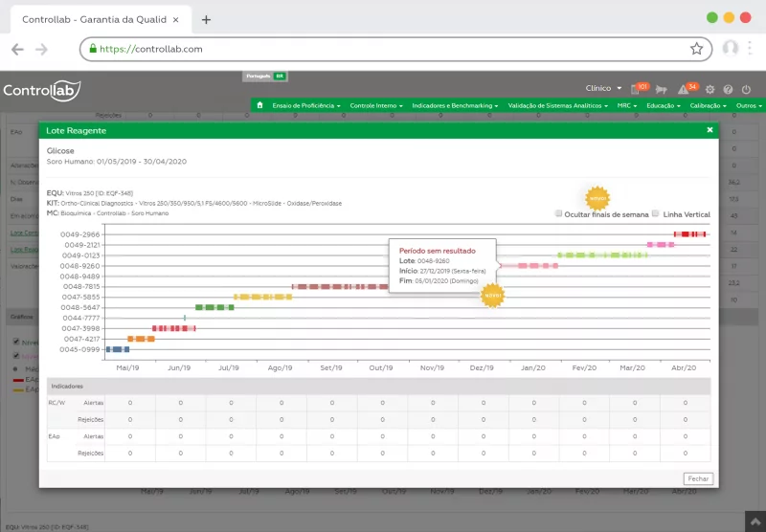The width and height of the screenshot is (766, 532).
Task: Click the browser forward arrow
Action: tap(41, 50)
